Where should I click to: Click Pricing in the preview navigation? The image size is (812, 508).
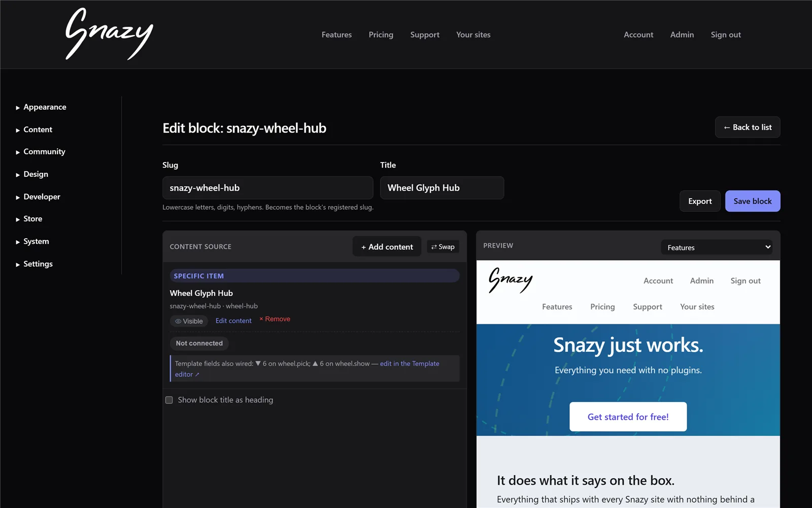[602, 307]
